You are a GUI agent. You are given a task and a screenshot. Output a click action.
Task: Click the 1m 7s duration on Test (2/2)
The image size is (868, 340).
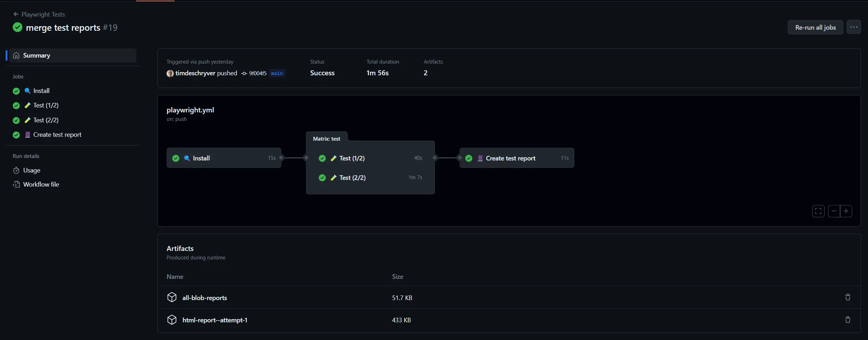pyautogui.click(x=415, y=177)
